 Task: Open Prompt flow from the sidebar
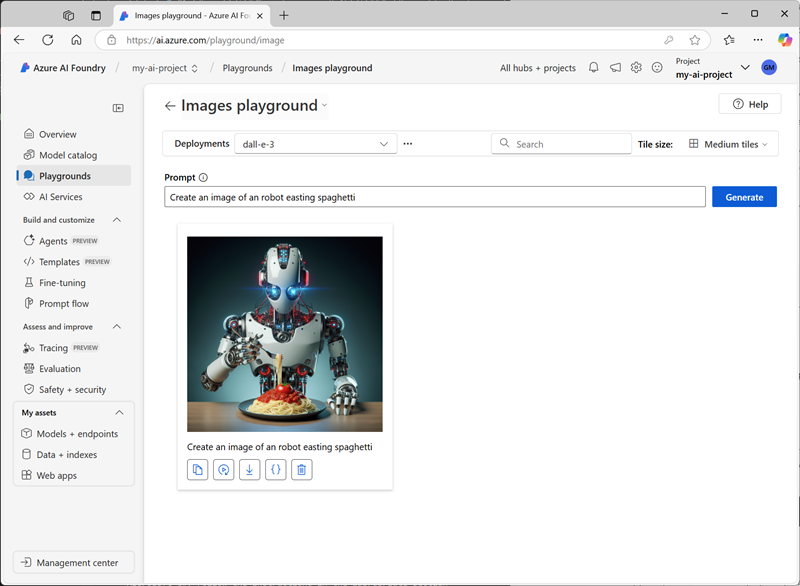(64, 304)
